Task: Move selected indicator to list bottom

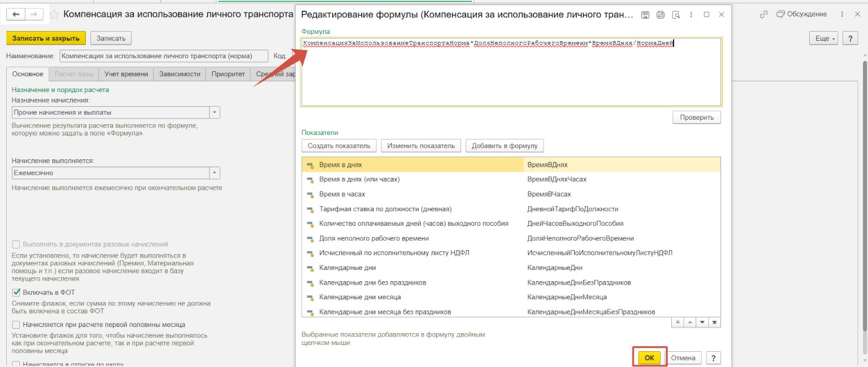Action: point(714,322)
